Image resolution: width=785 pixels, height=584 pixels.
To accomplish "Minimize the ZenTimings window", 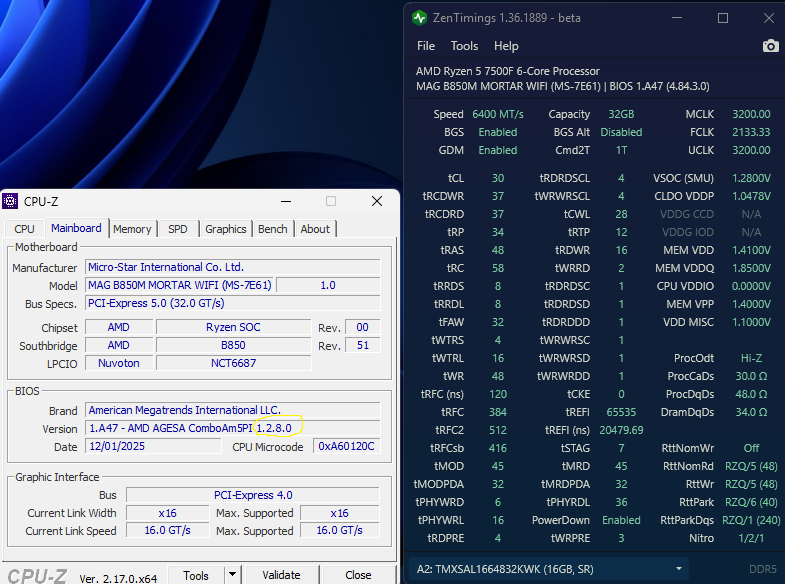I will pos(677,18).
